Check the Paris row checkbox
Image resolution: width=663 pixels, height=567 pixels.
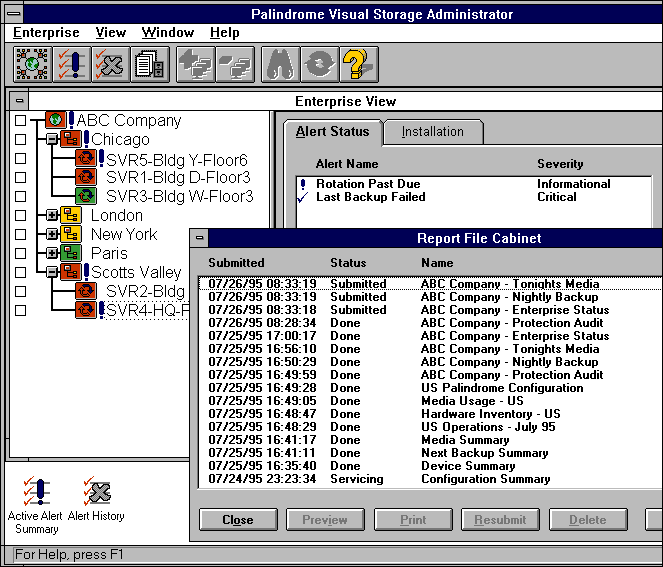(x=20, y=253)
